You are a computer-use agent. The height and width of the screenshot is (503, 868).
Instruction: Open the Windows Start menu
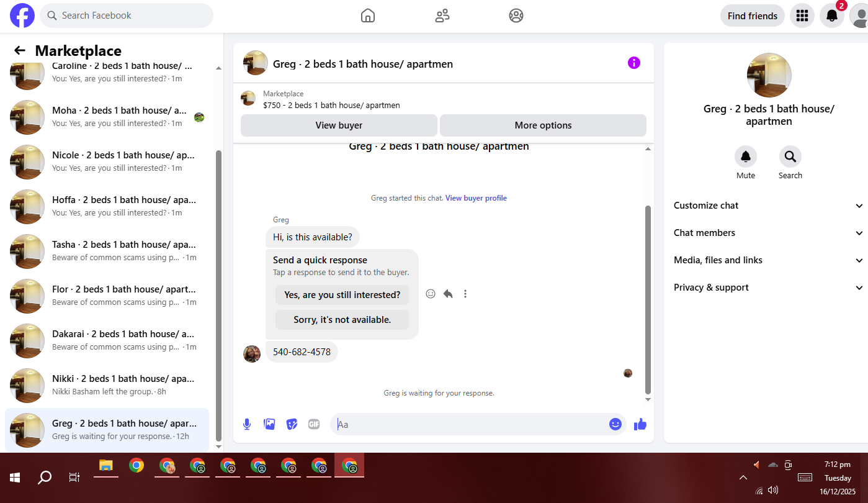15,477
